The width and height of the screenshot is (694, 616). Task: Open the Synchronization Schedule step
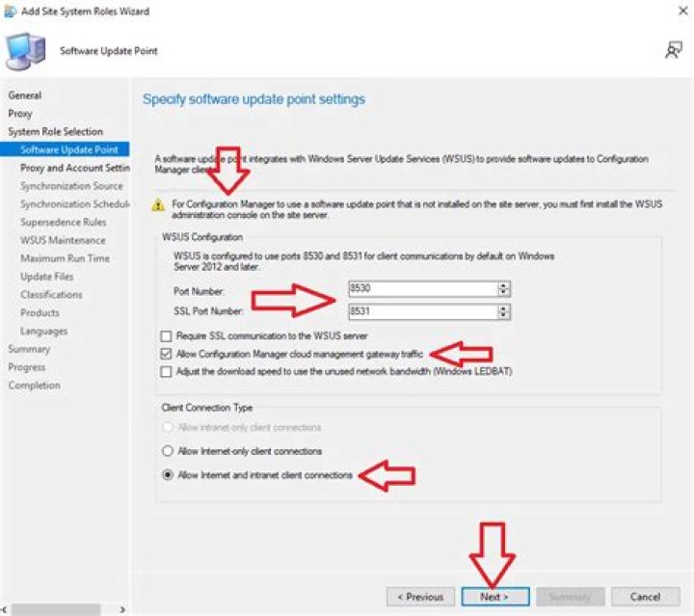coord(75,204)
